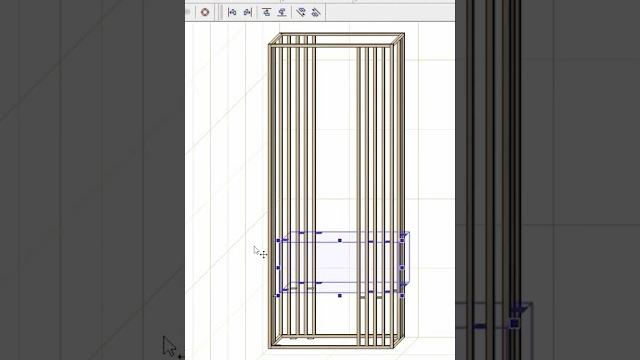Select the align-to-right-edge tool icon

[x=247, y=12]
